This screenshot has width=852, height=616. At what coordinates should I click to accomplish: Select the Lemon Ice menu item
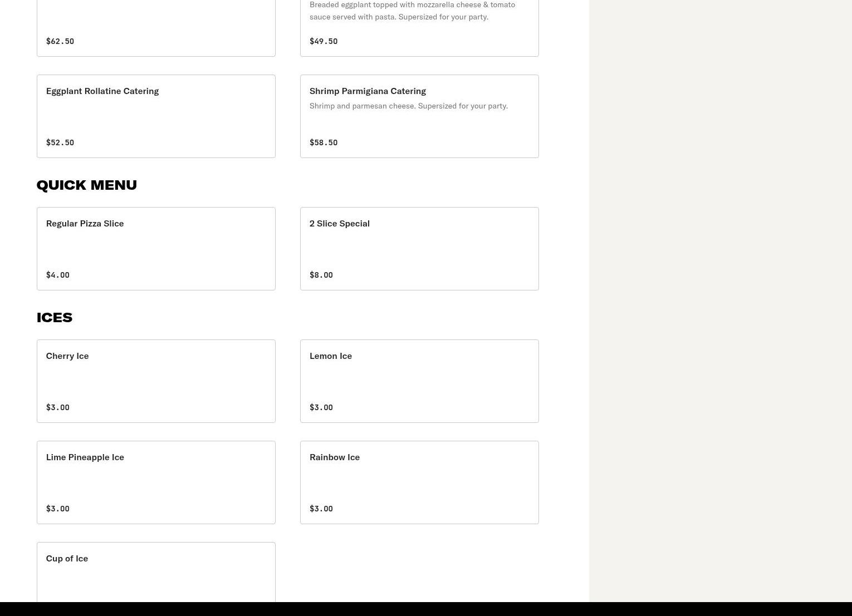(x=419, y=381)
